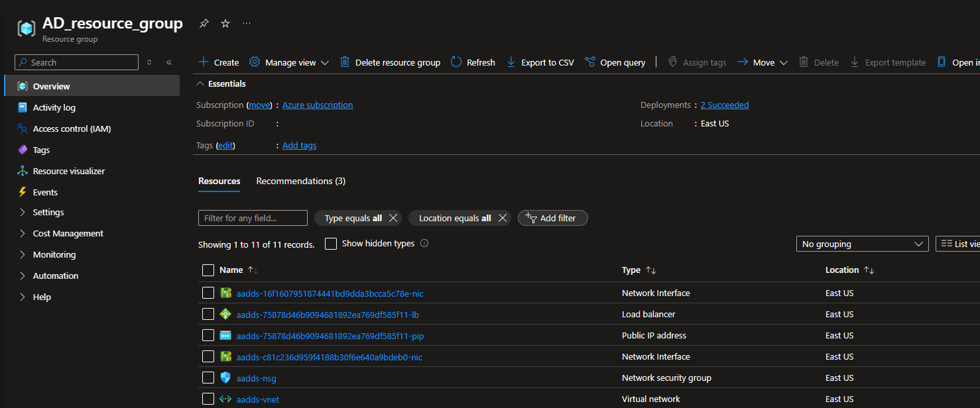The image size is (980, 408).
Task: Switch to the Recommendations (3) tab
Action: click(300, 181)
